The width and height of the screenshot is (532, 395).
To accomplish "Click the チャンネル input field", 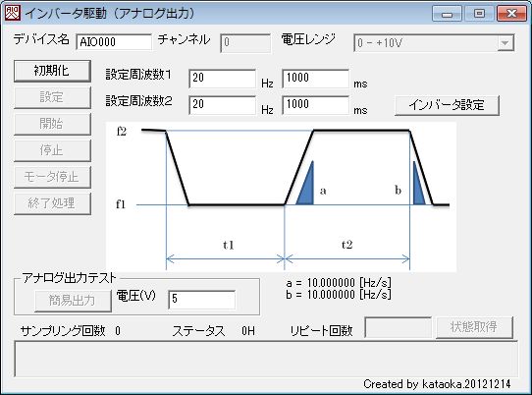I will coord(245,43).
